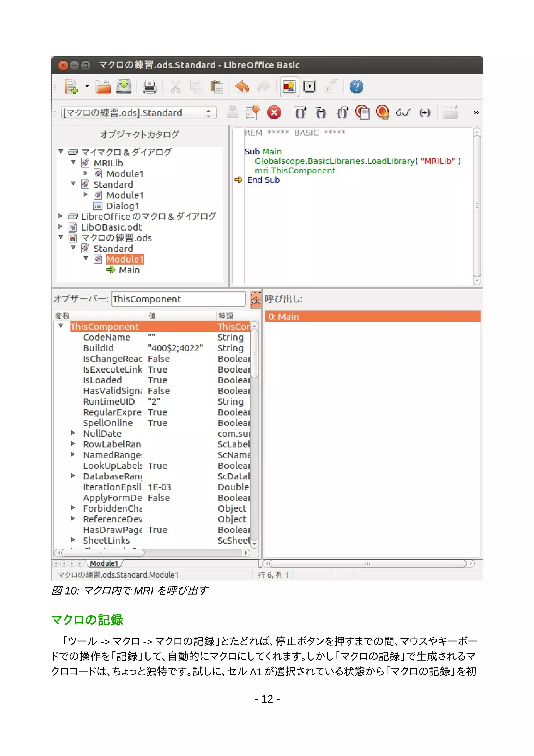Click the Remove Watch glasses button
The width and height of the screenshot is (534, 756).
point(255,299)
